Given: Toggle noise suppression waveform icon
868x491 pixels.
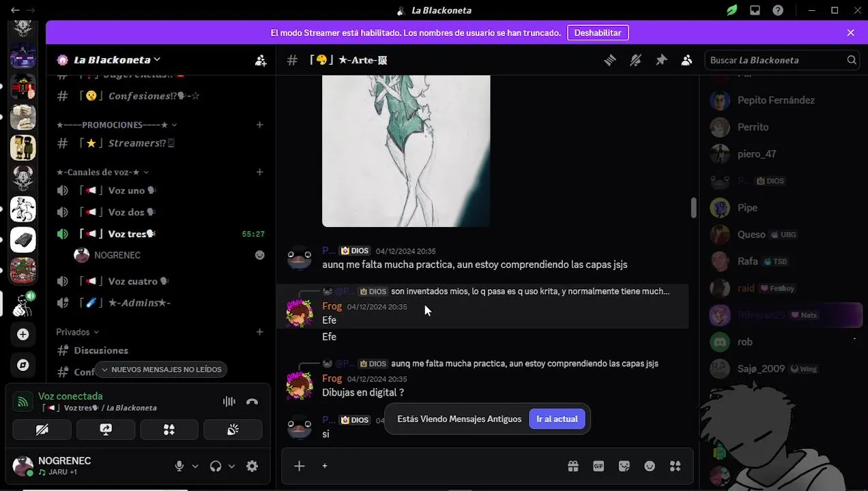Looking at the screenshot, I should [x=229, y=402].
